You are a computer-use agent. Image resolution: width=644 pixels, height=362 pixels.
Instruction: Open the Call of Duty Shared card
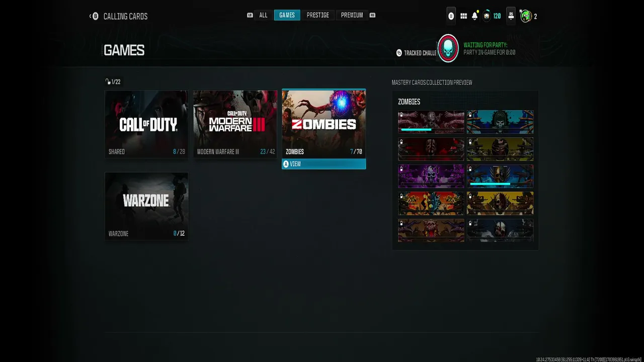[146, 124]
